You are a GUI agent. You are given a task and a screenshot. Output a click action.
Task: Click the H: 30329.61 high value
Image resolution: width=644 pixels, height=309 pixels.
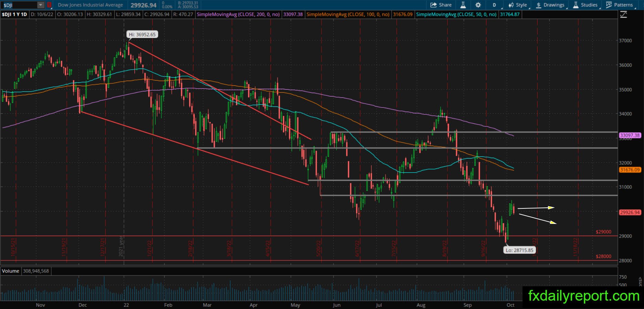coord(99,14)
